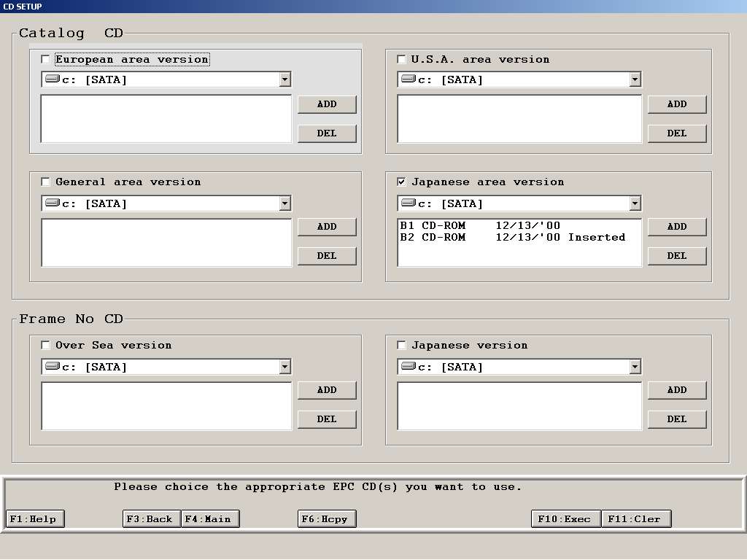Click DEL in the General area version group

[x=327, y=256]
